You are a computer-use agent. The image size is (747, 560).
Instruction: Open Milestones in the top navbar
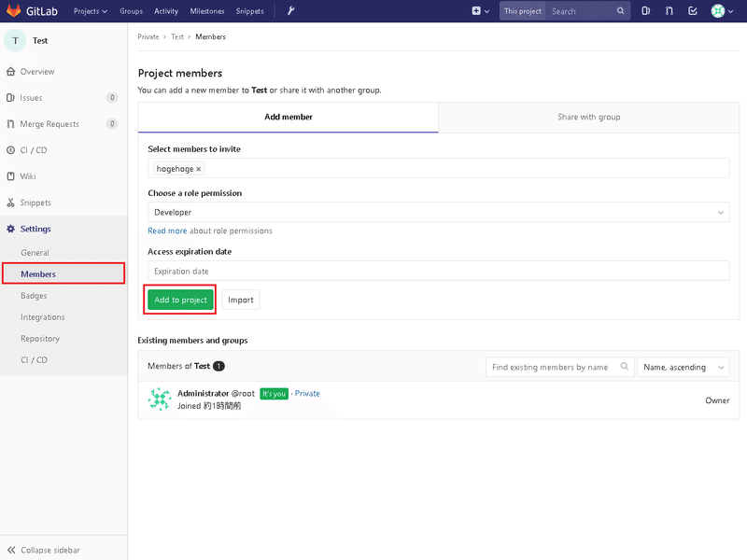coord(206,11)
